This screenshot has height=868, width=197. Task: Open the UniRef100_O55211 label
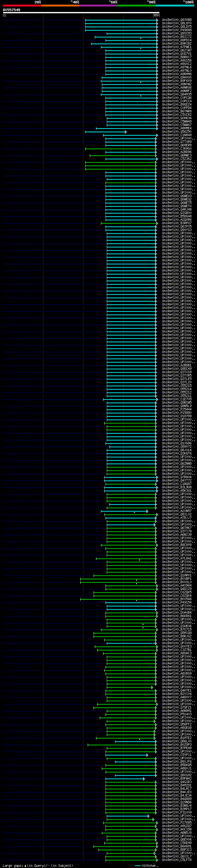pyautogui.click(x=177, y=396)
